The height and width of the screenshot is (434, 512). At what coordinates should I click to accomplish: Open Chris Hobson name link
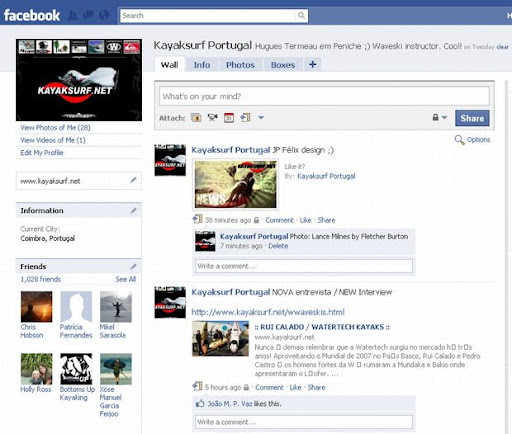[x=32, y=331]
